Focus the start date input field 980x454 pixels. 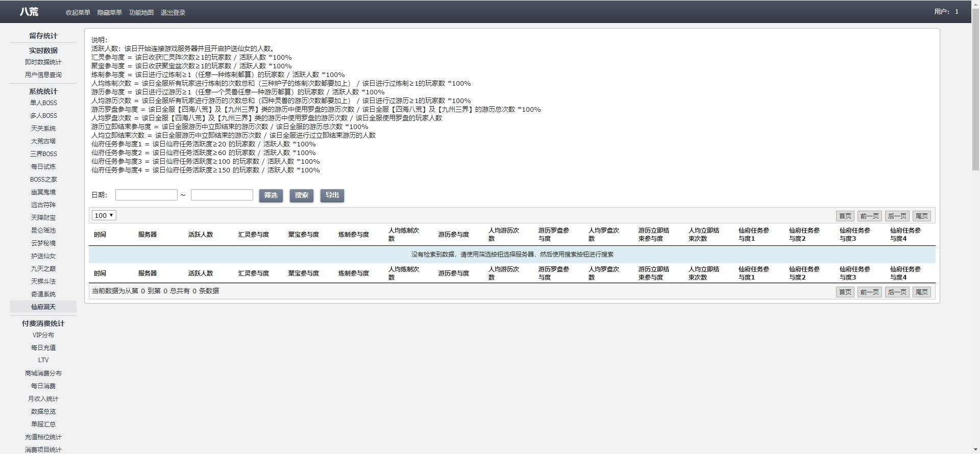(x=146, y=195)
